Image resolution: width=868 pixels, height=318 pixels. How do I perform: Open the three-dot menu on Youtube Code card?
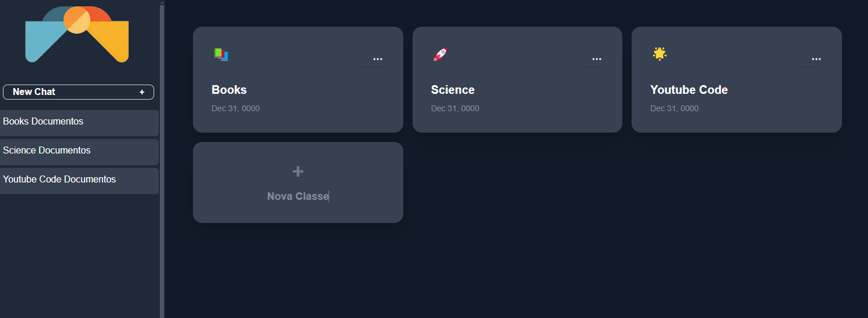(816, 59)
